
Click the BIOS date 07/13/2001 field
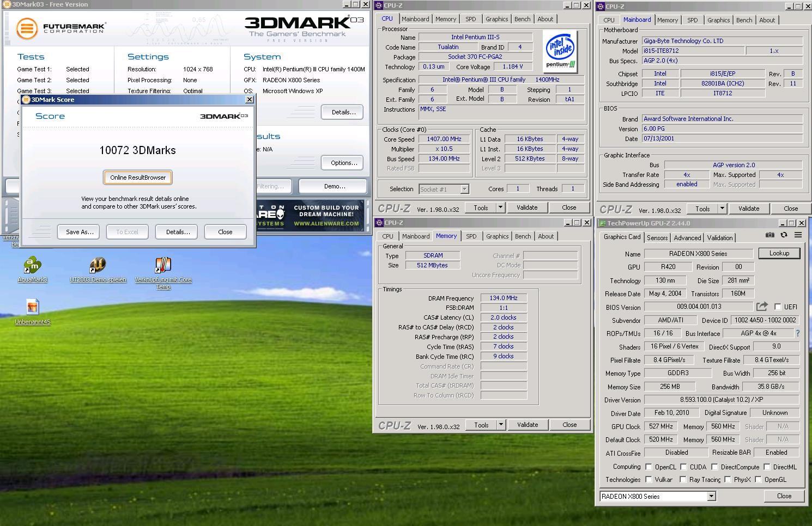pyautogui.click(x=722, y=138)
